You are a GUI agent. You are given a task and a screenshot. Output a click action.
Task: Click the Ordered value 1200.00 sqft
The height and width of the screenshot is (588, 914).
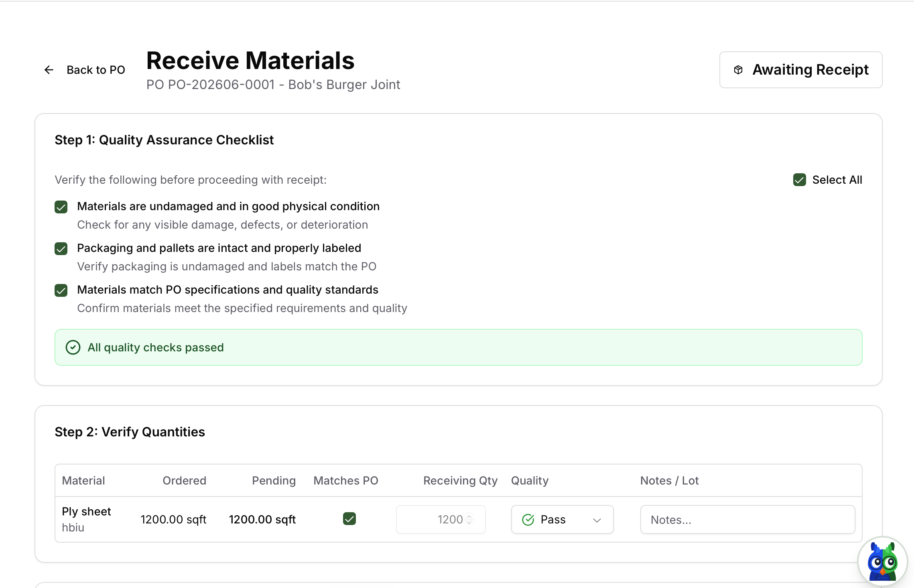[173, 519]
